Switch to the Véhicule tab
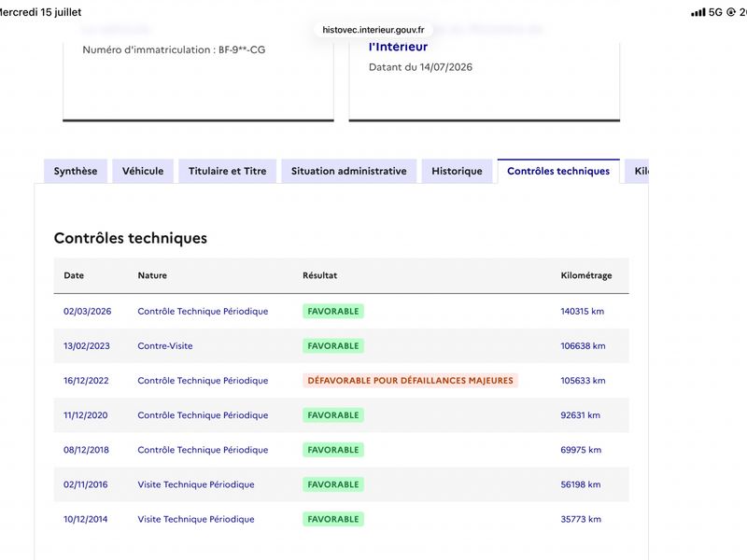 point(143,171)
